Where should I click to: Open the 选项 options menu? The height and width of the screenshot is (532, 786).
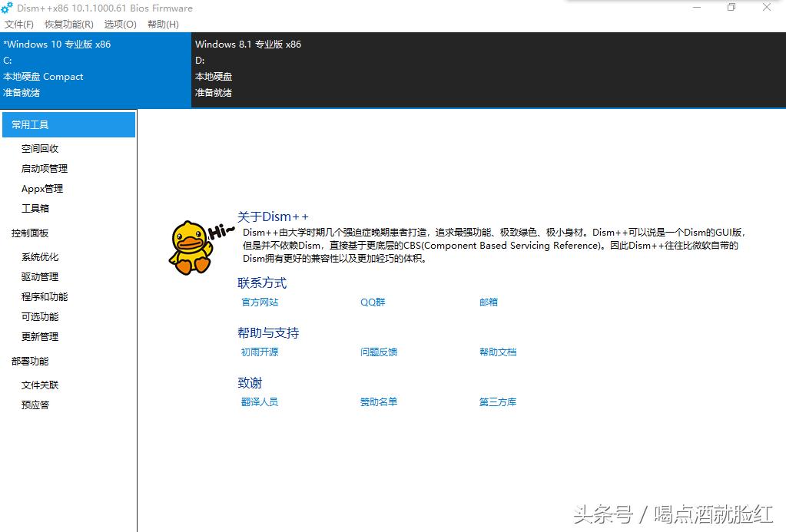click(x=119, y=24)
